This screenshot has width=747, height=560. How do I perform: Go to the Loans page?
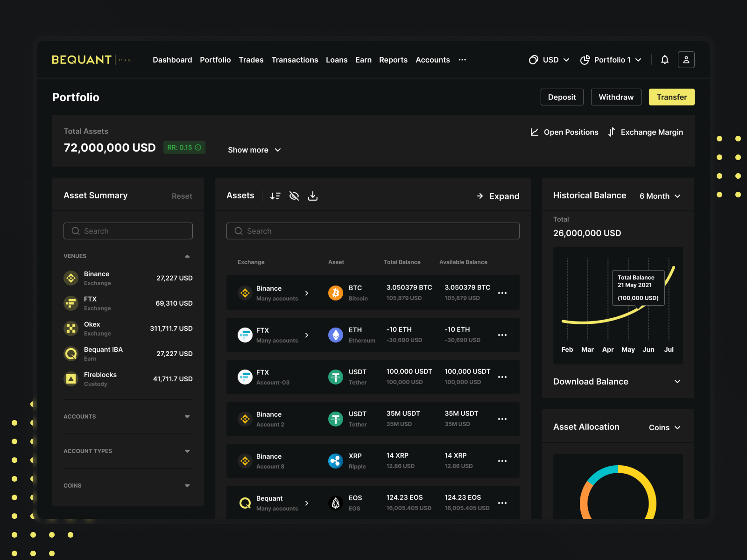point(337,60)
